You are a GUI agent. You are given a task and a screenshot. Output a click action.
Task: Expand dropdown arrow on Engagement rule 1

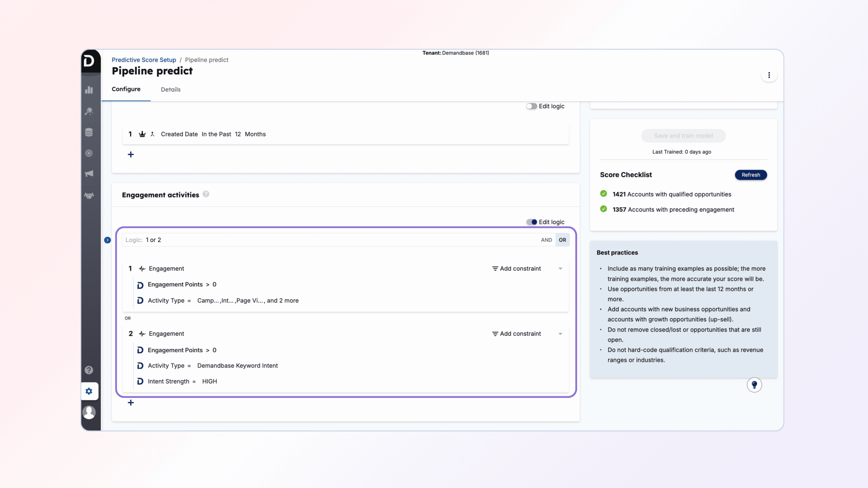point(560,269)
